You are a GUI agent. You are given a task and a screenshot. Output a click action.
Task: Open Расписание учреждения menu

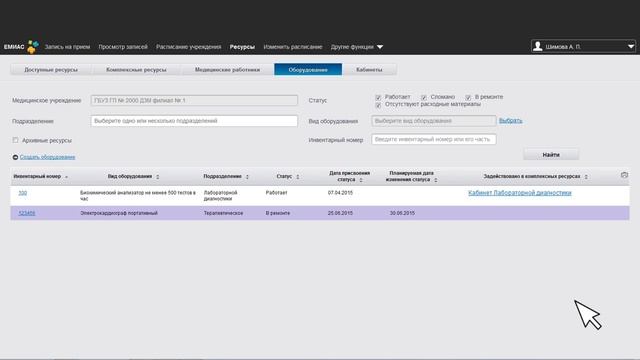pyautogui.click(x=189, y=47)
